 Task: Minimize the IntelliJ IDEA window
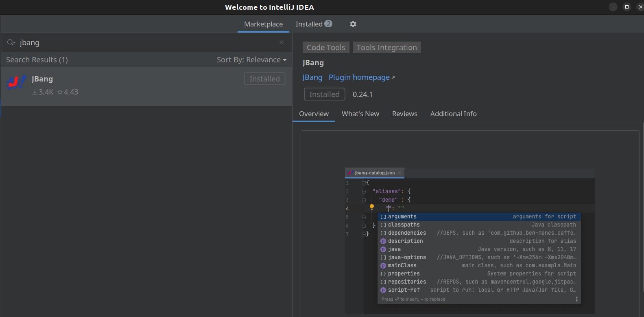(613, 7)
